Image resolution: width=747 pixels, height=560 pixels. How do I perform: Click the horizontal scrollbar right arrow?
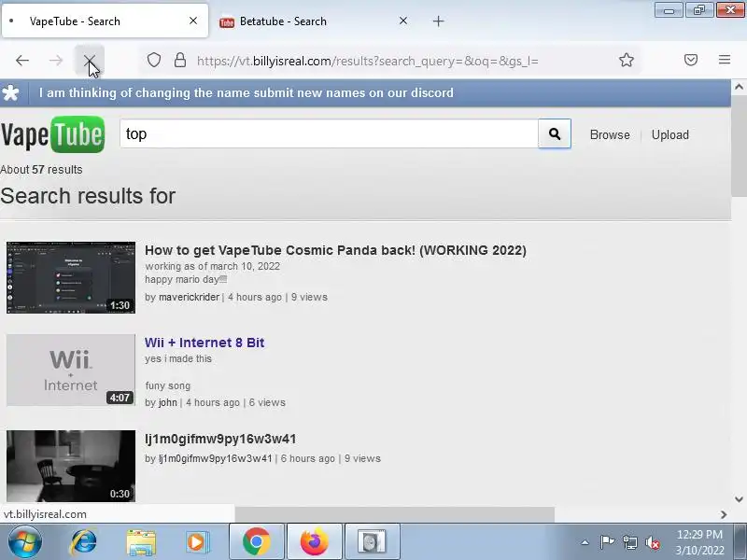click(724, 514)
